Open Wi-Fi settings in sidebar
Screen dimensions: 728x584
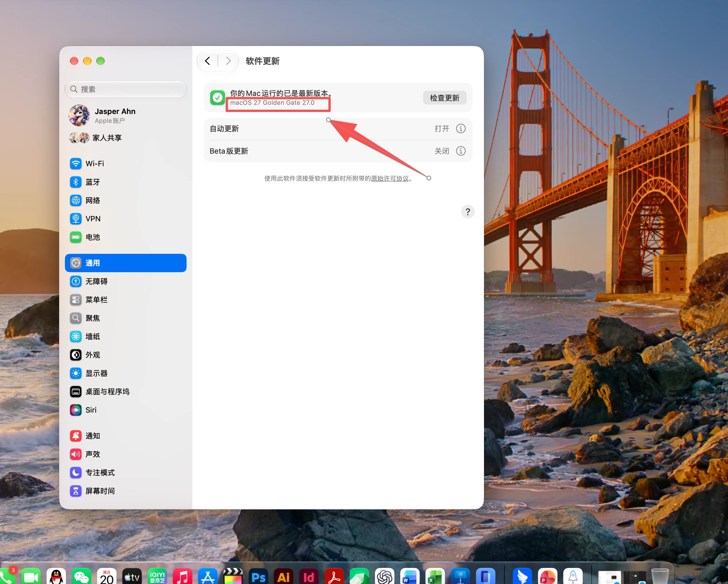point(125,163)
